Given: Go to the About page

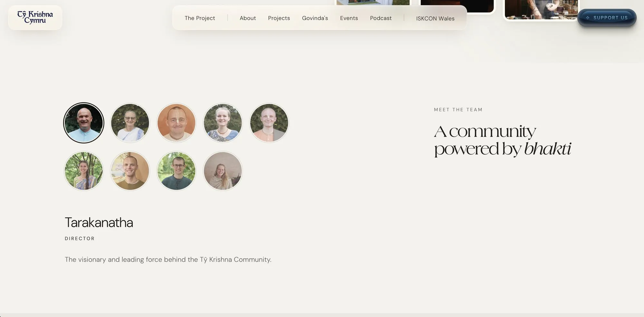Looking at the screenshot, I should [248, 18].
